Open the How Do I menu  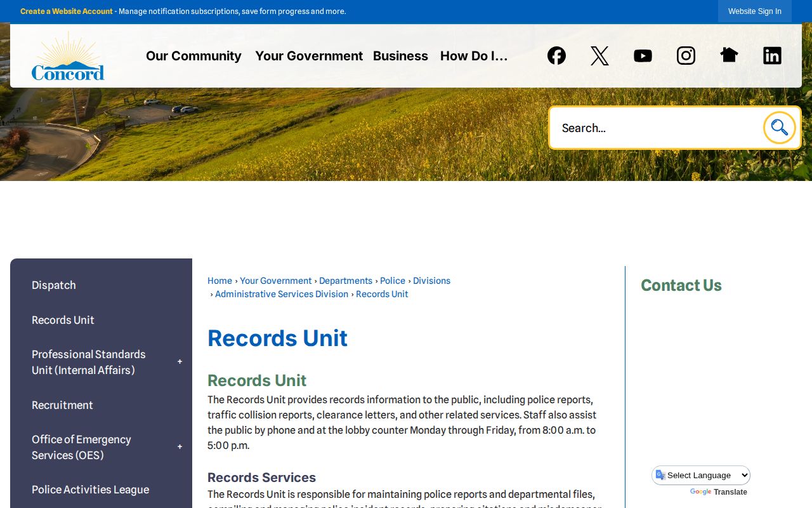point(474,56)
